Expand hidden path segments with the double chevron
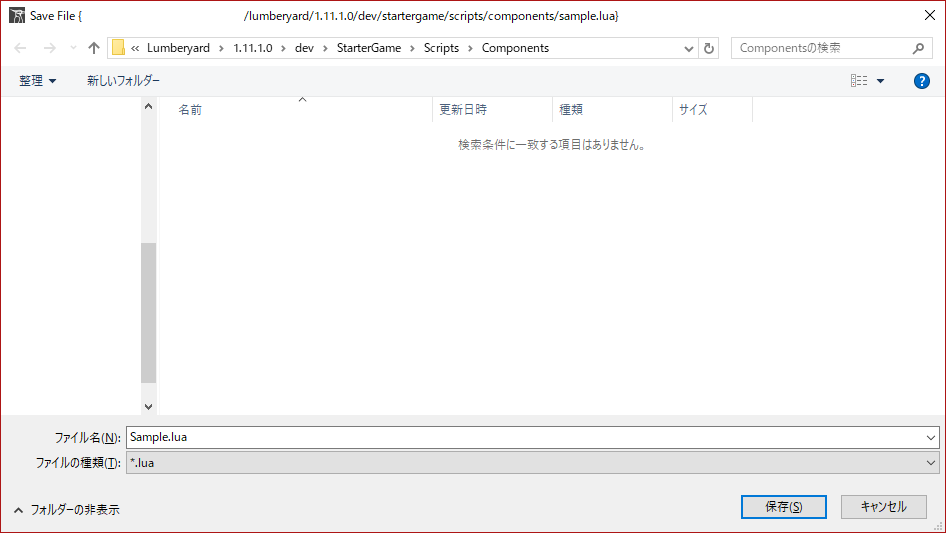The height and width of the screenshot is (533, 946). tap(135, 48)
